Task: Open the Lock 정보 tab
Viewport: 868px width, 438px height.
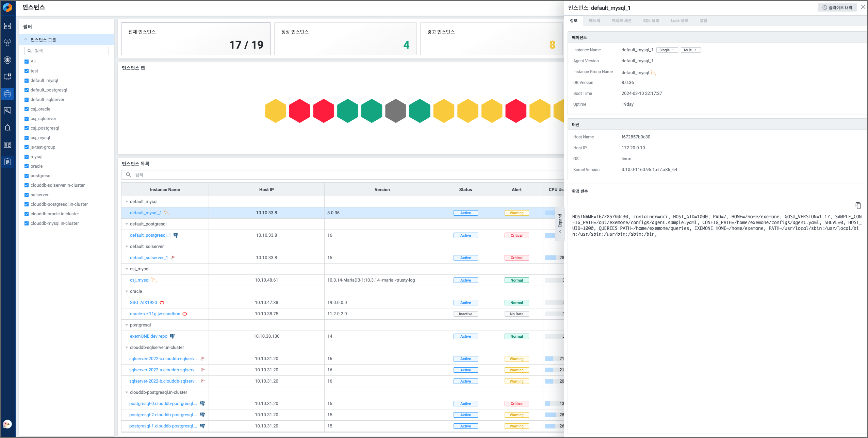Action: click(679, 21)
